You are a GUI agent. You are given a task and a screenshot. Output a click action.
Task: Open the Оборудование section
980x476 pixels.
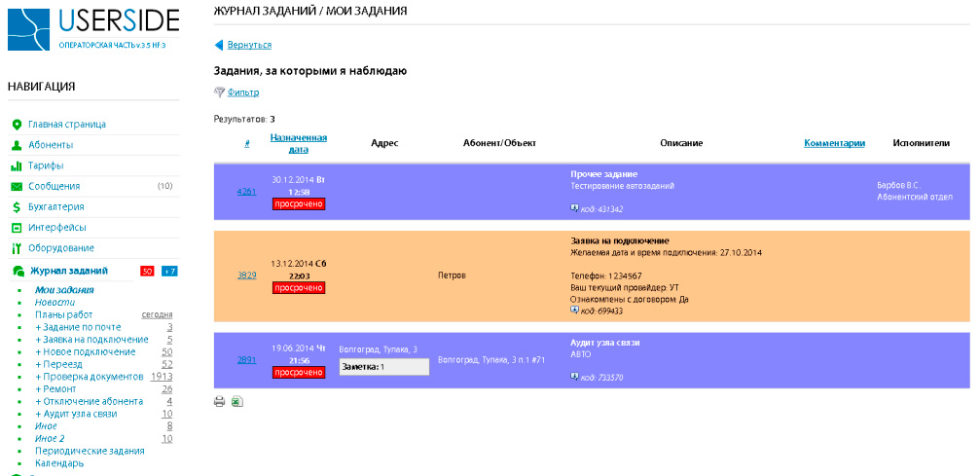point(60,248)
